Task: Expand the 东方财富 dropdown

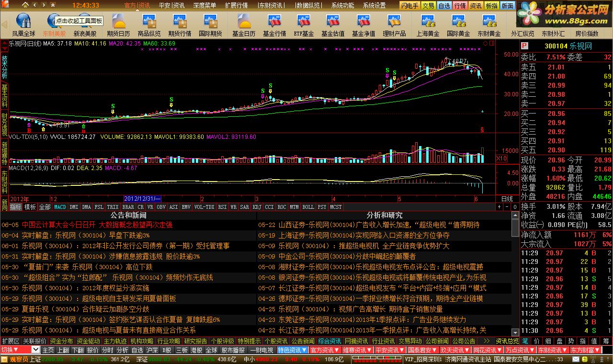Action: [x=585, y=350]
